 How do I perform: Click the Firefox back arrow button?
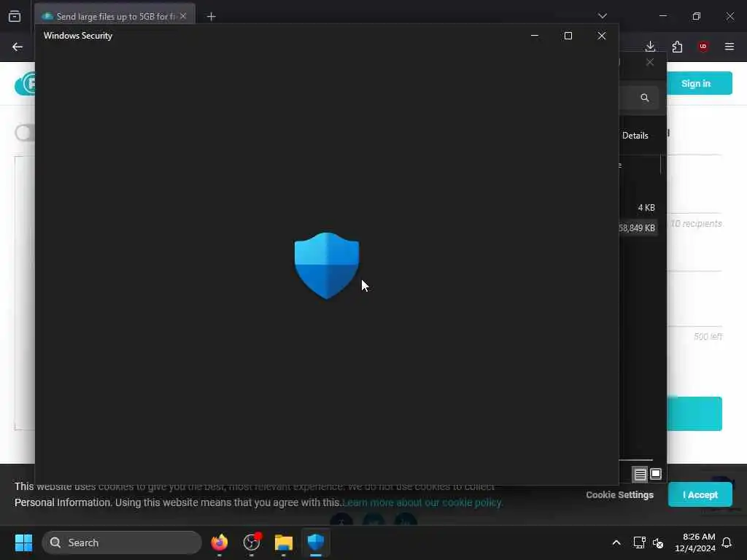[18, 47]
